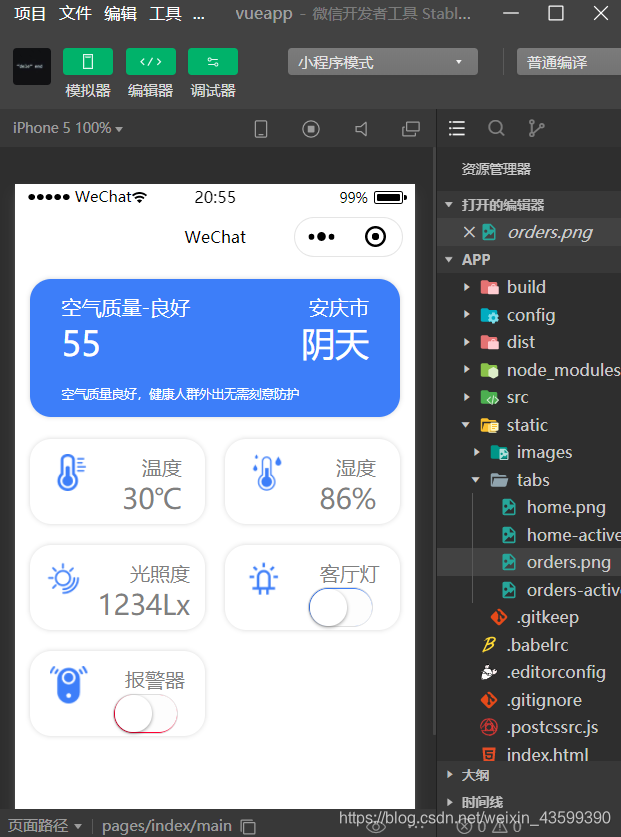Viewport: 621px width, 837px height.
Task: Open home.png file in tabs folder
Action: pos(566,507)
